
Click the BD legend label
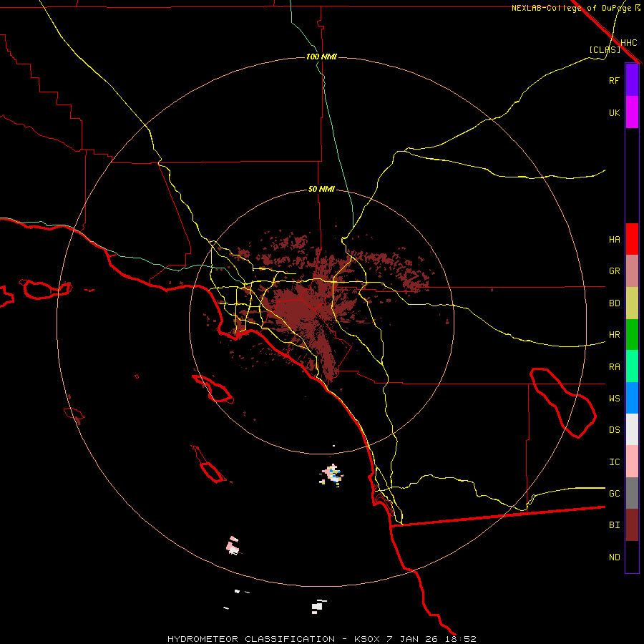pos(614,303)
